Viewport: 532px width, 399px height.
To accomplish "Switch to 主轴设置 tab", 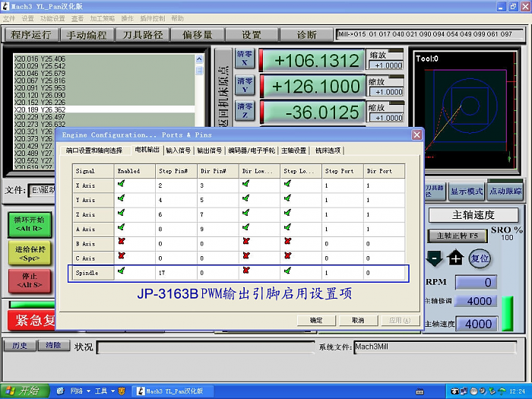I will (294, 150).
